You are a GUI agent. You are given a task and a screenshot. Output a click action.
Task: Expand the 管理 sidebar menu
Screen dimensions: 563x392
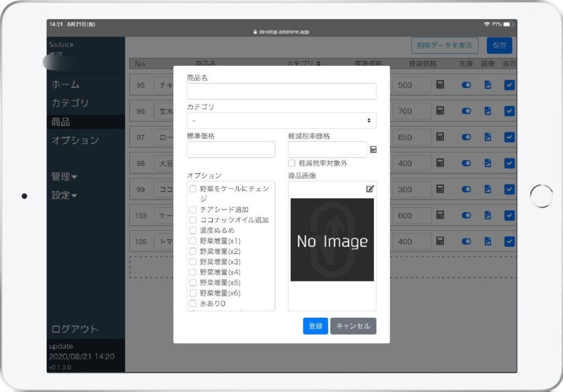(64, 176)
